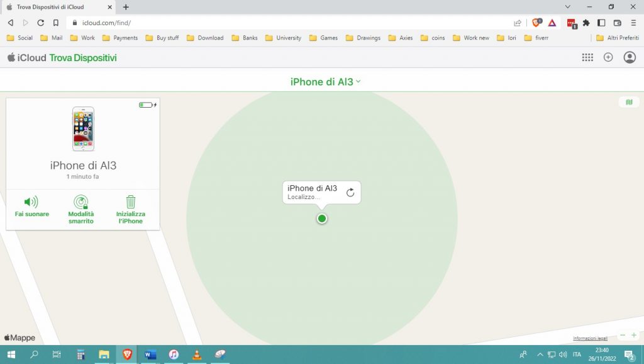The height and width of the screenshot is (364, 644).
Task: Zoom in the map with plus button
Action: pyautogui.click(x=634, y=336)
